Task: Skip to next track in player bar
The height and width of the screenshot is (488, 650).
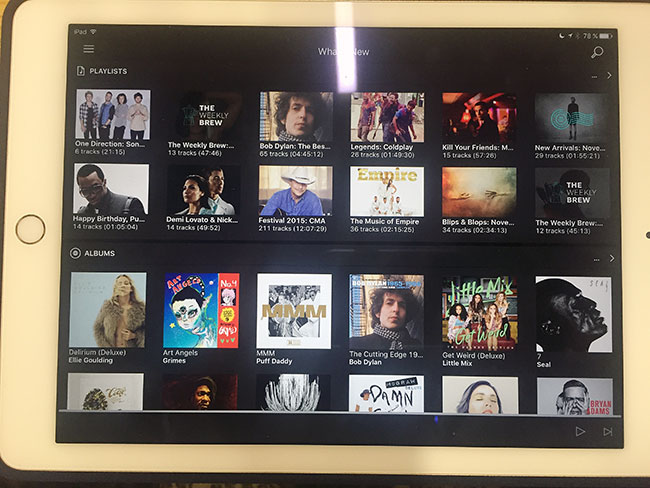Action: [608, 432]
